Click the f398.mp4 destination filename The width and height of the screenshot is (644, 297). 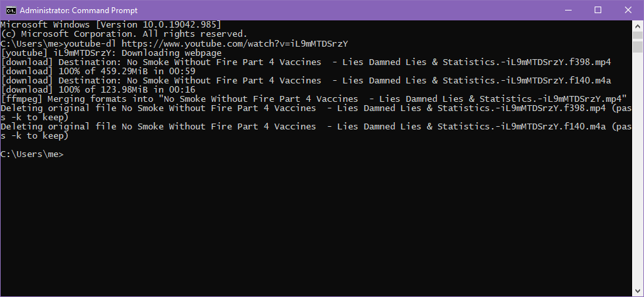coord(368,62)
